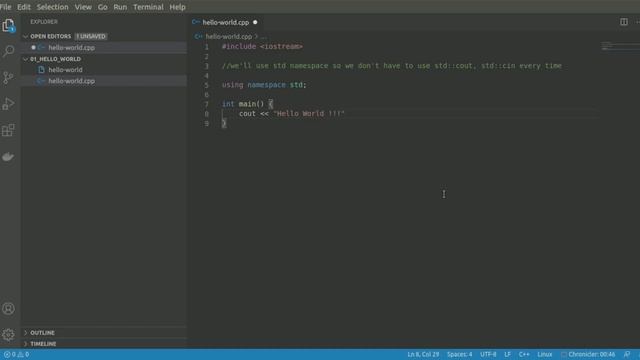Open the Help menu

coord(177,7)
